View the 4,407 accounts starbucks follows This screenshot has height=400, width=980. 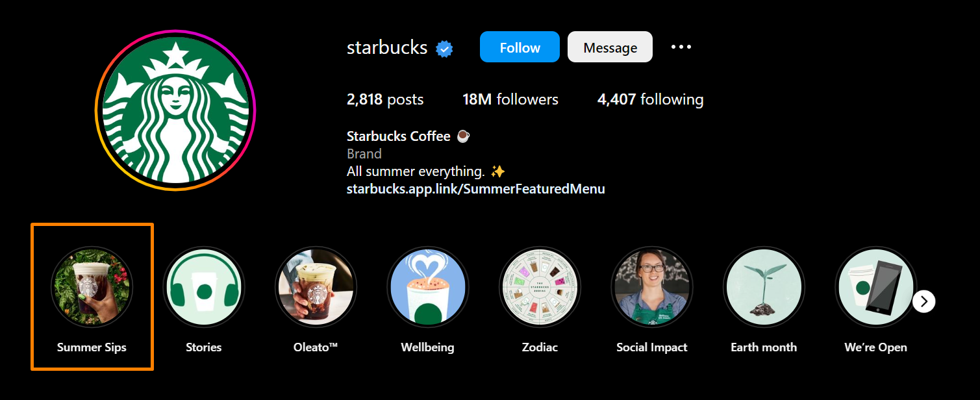[x=649, y=99]
